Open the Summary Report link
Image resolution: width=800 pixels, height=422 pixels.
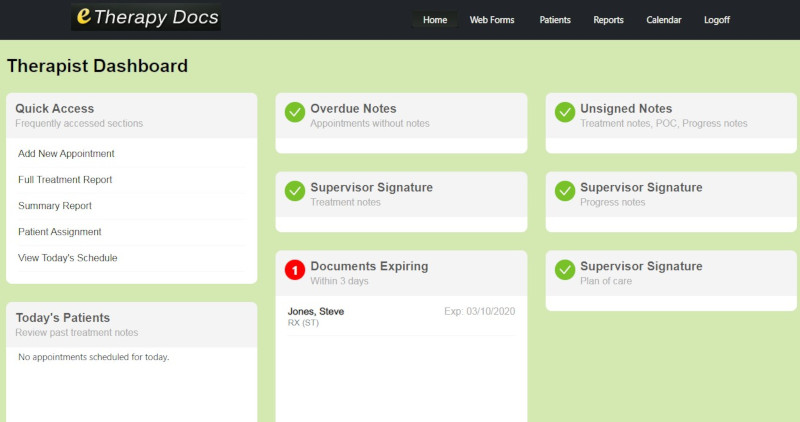[x=55, y=206]
